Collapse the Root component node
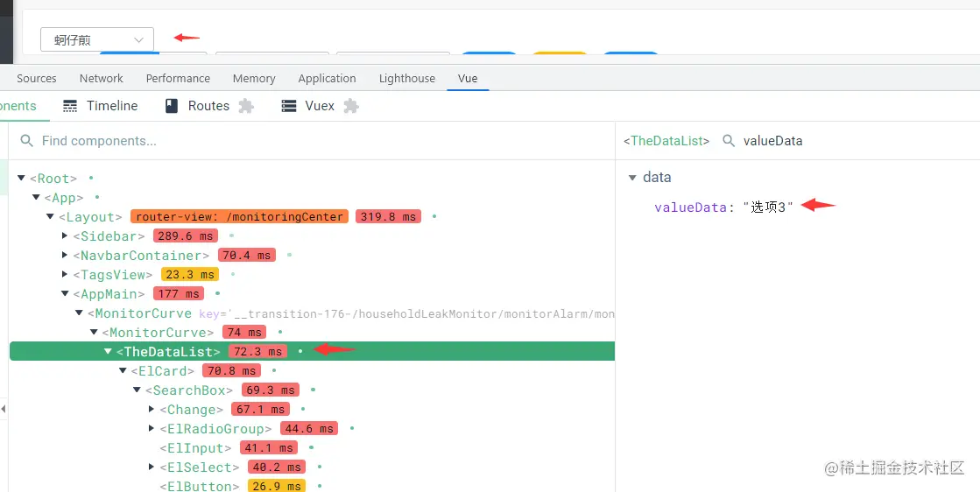 click(21, 179)
